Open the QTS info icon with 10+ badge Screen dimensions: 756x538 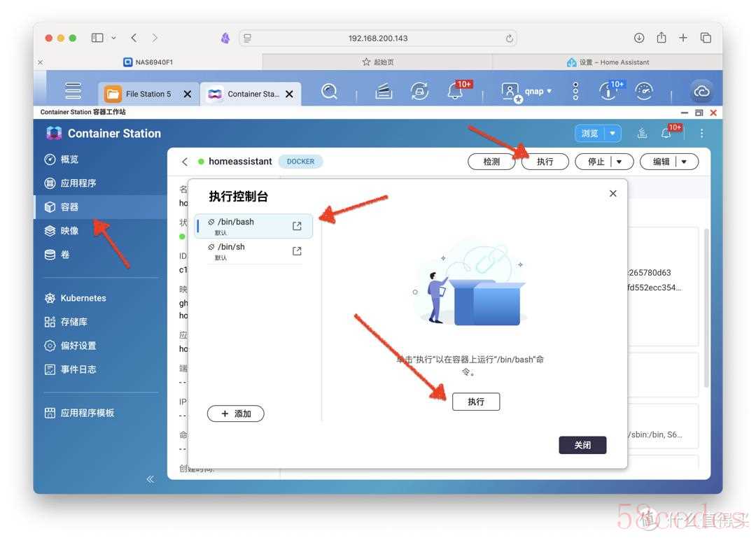(x=610, y=91)
